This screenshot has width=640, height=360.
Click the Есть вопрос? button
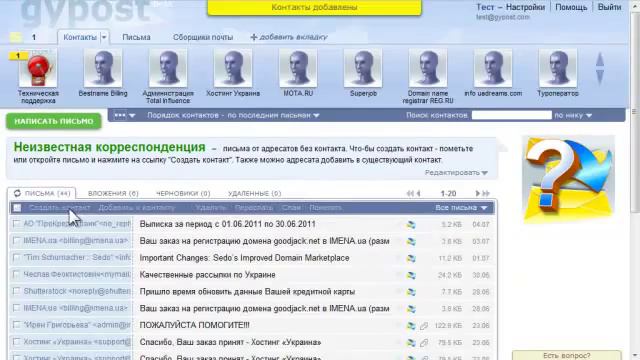pyautogui.click(x=567, y=355)
